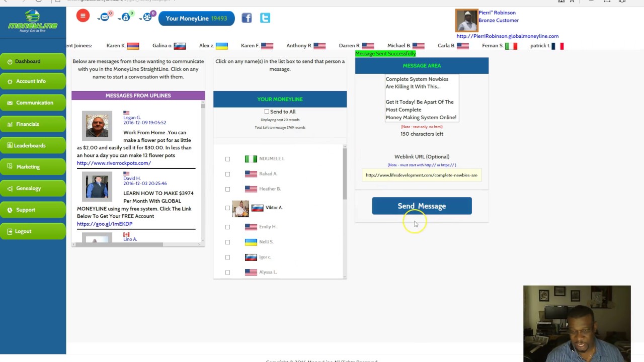Open the Twitter share icon
Viewport: 644px width, 362px height.
pyautogui.click(x=265, y=18)
